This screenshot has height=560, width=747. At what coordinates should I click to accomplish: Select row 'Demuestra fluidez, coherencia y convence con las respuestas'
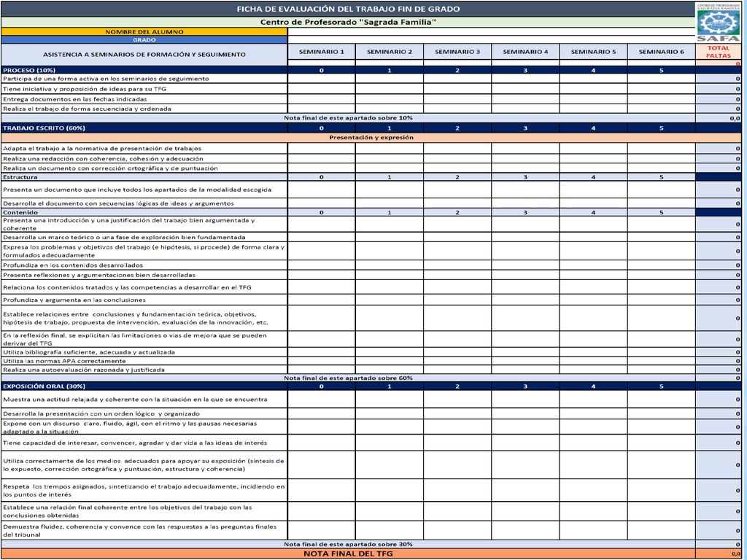[371, 531]
